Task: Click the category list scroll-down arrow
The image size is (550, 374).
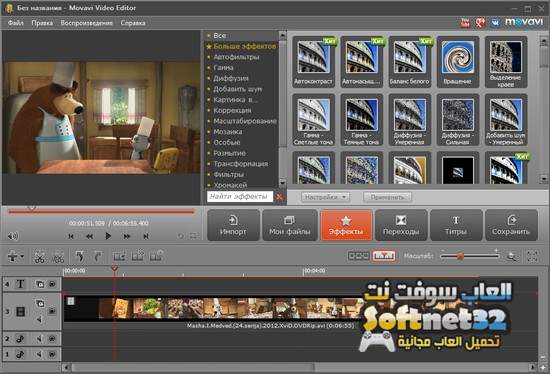Action: pos(282,183)
